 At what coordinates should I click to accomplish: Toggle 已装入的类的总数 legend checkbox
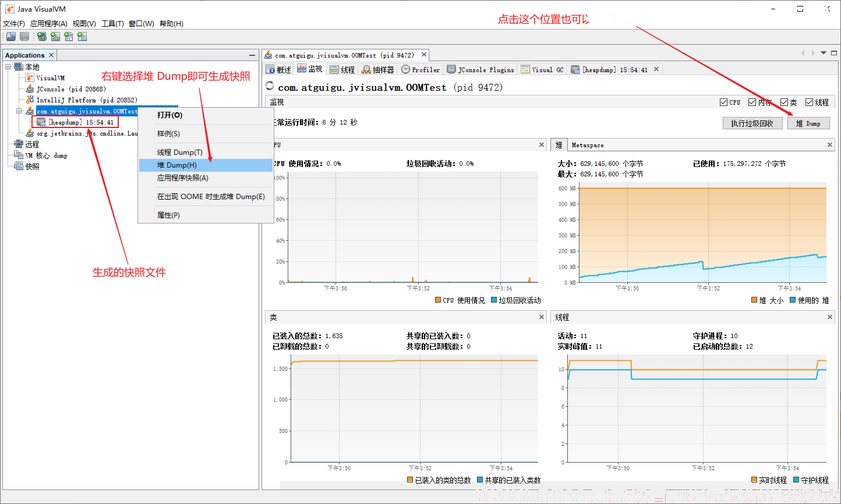click(x=410, y=480)
